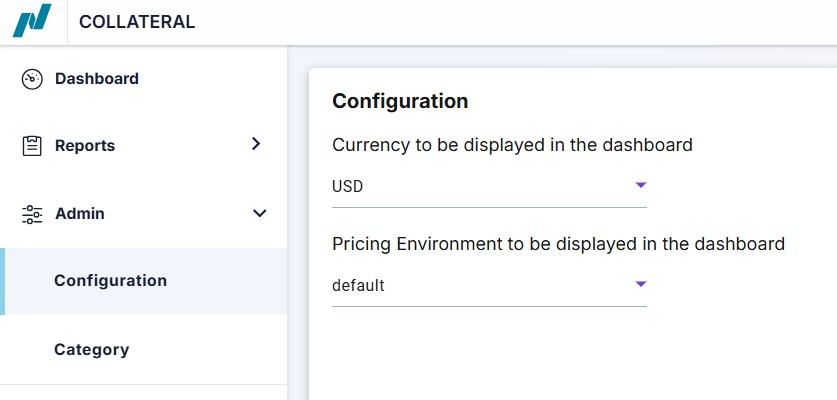Click the Nasdaq logo icon
Screen dimensions: 837x400
32,21
